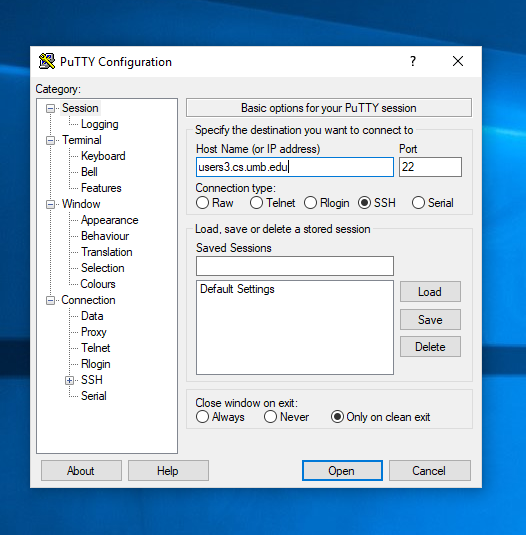The width and height of the screenshot is (526, 535).
Task: Open Serial settings in category tree
Action: (x=93, y=396)
